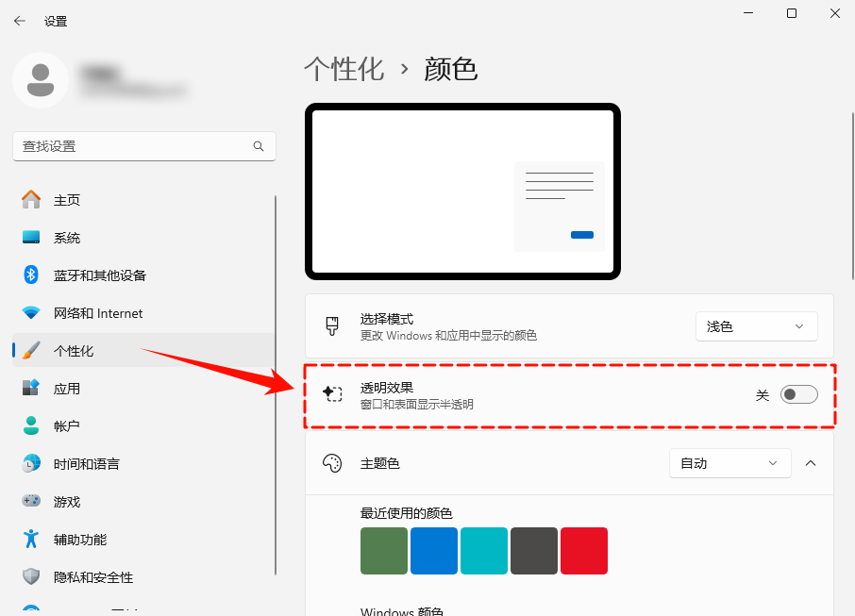
Task: Open 系统 settings from sidebar
Action: pyautogui.click(x=66, y=237)
